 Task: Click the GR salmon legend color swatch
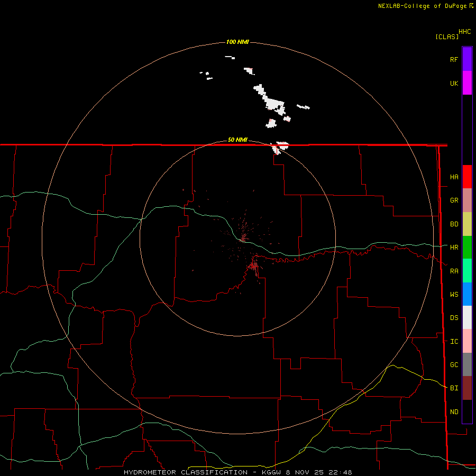(467, 200)
